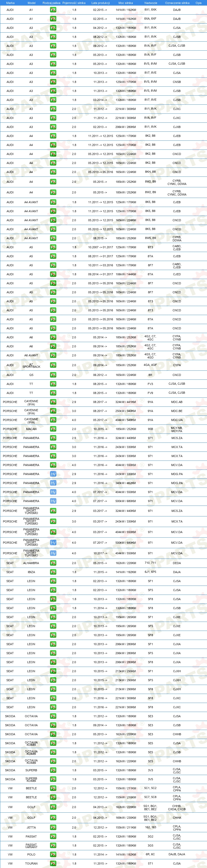
Task: Click fuel icon in AUDI A3 CJXB row
Action: pos(53,127)
